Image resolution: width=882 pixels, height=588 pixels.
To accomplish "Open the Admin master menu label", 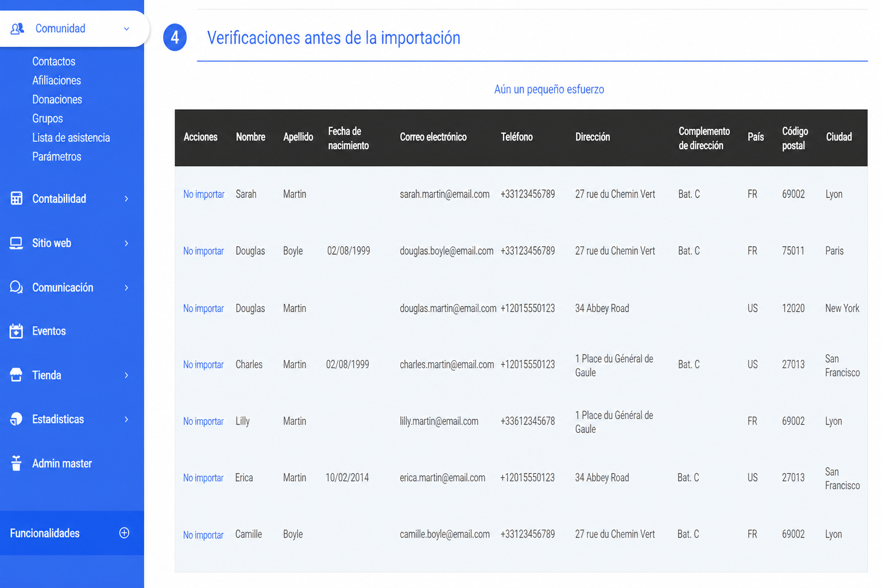I will (62, 463).
